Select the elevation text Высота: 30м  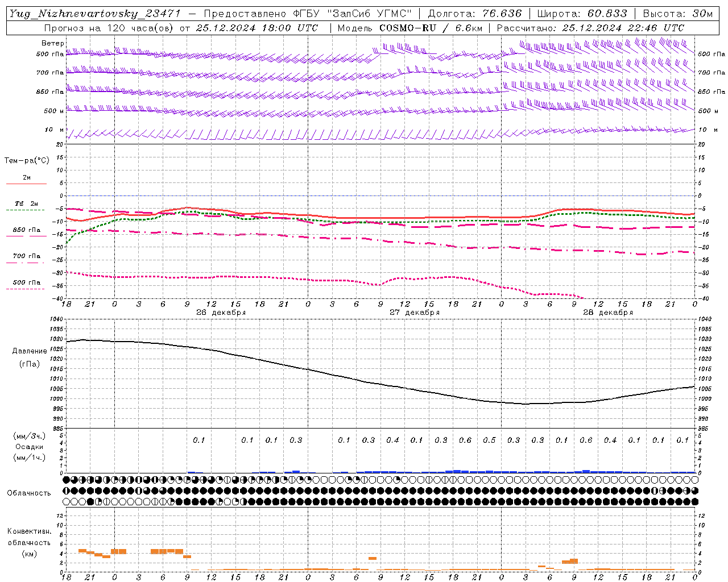[678, 14]
